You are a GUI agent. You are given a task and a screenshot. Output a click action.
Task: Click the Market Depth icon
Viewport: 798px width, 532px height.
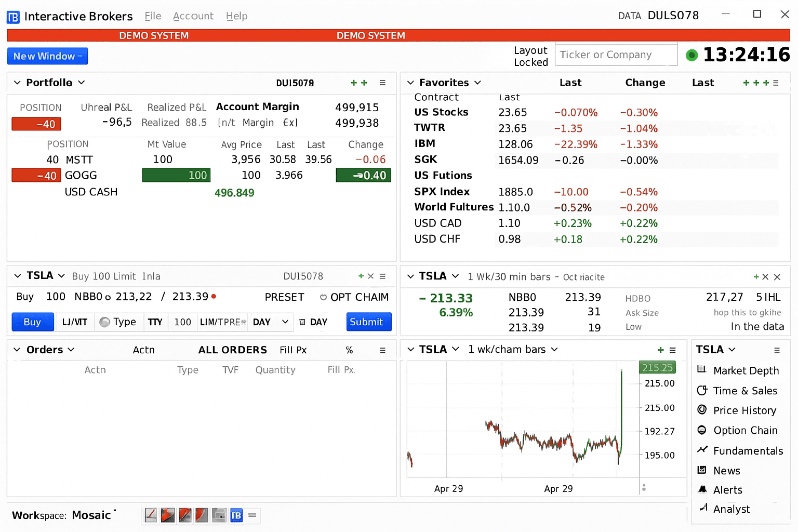click(702, 369)
